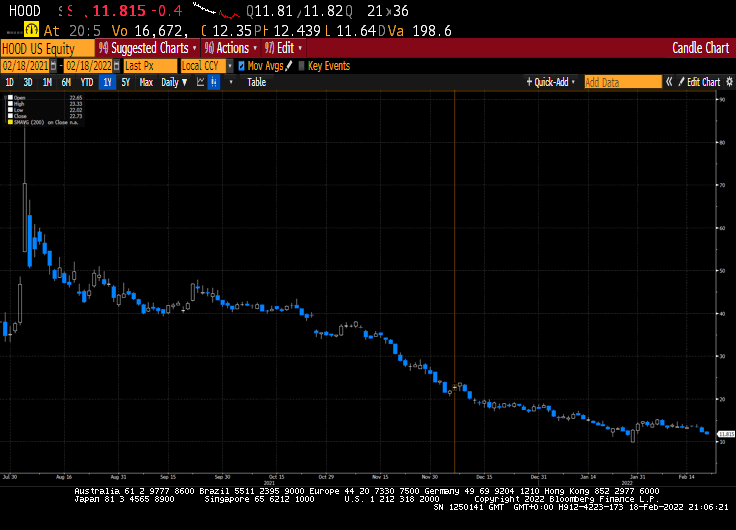The height and width of the screenshot is (530, 736).
Task: Select the YTD time range tab
Action: [x=87, y=82]
